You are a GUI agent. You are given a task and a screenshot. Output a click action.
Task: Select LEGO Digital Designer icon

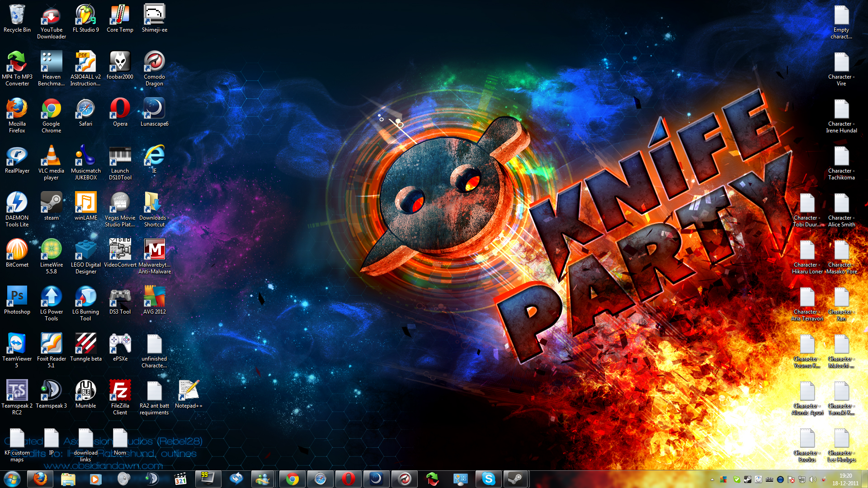(86, 257)
